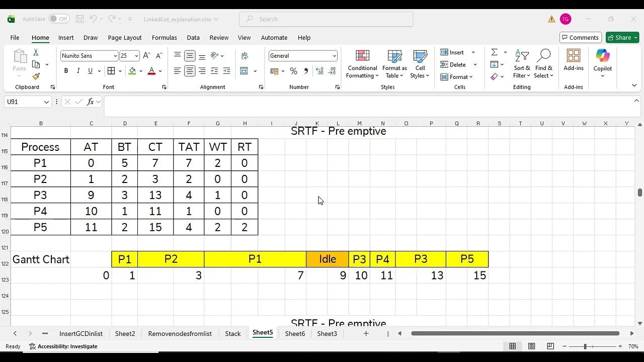This screenshot has height=362, width=644.
Task: Adjust the zoom slider handle
Action: (x=585, y=346)
